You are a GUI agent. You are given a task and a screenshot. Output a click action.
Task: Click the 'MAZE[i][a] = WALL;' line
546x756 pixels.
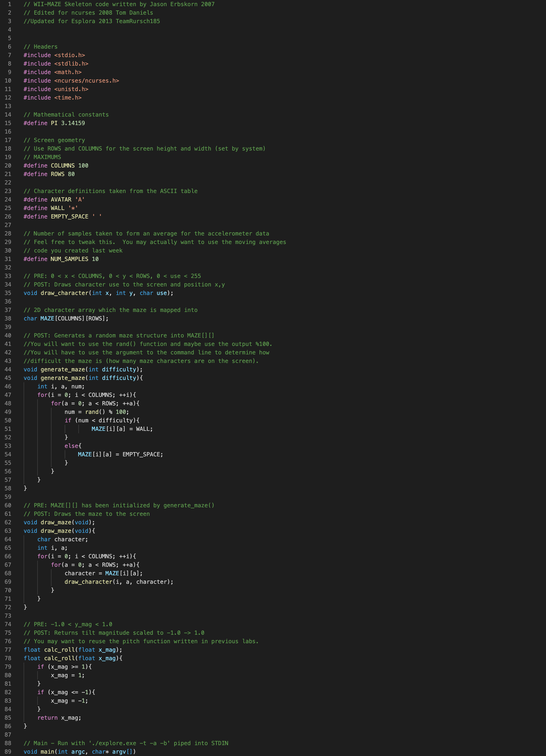pyautogui.click(x=122, y=429)
